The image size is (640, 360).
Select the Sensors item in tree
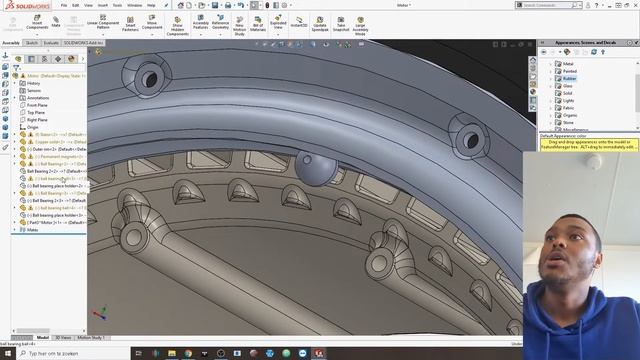[34, 91]
